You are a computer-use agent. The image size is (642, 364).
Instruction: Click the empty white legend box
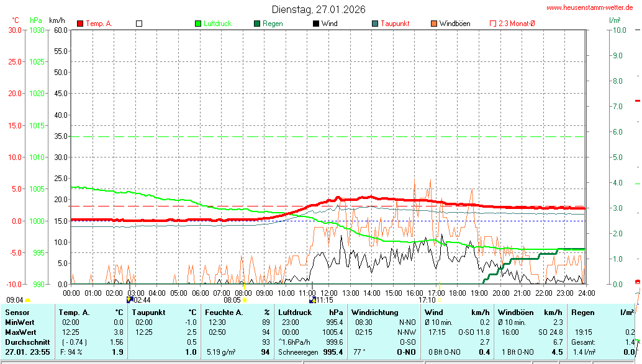click(x=139, y=24)
